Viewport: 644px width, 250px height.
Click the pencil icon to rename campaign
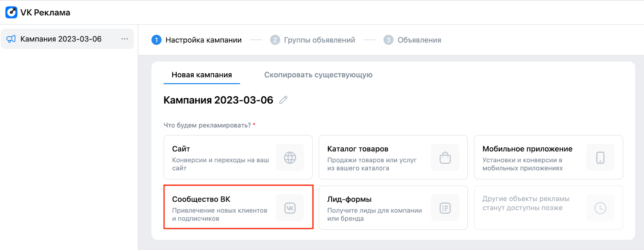click(283, 100)
